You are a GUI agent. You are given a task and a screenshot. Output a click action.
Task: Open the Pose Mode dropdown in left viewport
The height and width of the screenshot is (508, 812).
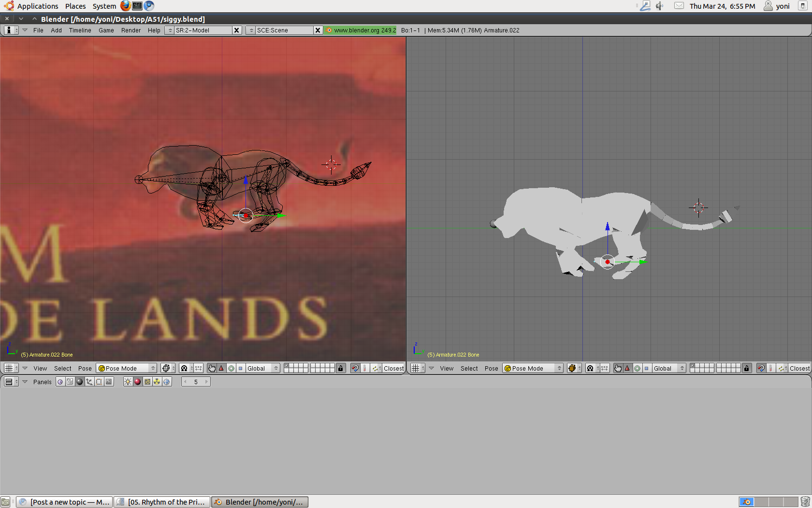[x=127, y=368]
